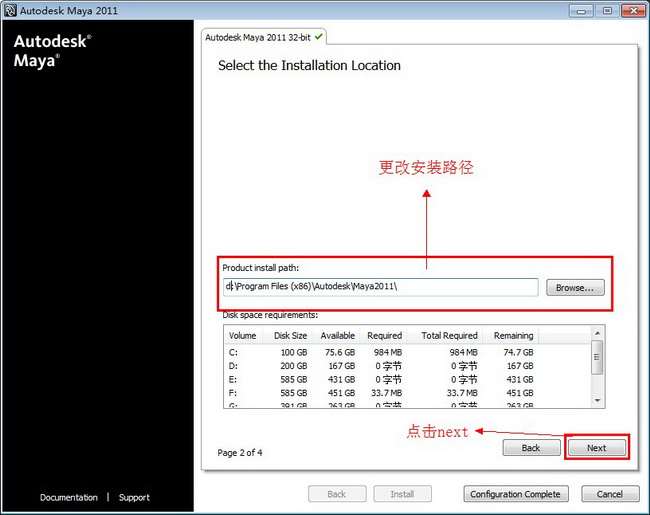Open the Documentation link
Image resolution: width=650 pixels, height=515 pixels.
click(x=69, y=497)
